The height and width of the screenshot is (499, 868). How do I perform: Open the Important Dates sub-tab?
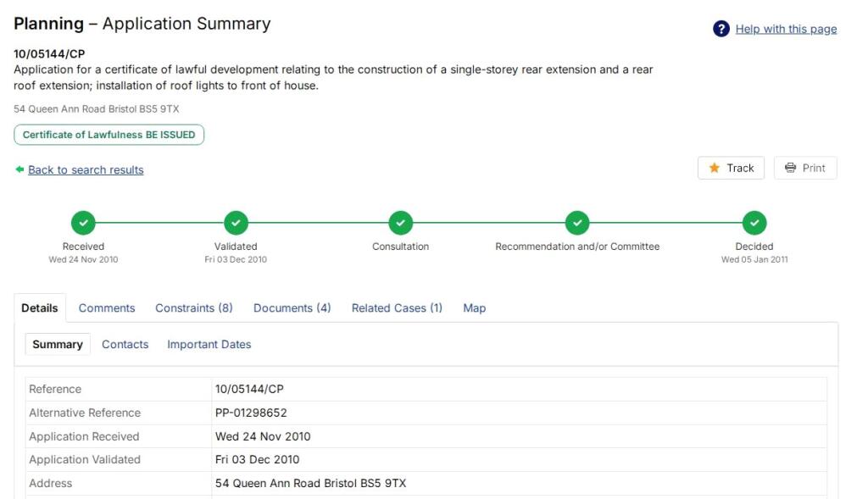[x=209, y=345]
